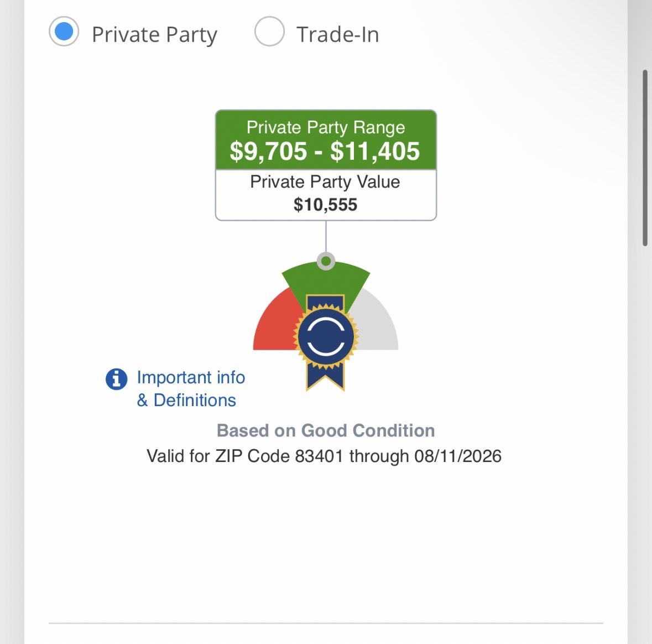Click the KBB blue ribbon badge
This screenshot has width=652, height=644.
[326, 342]
